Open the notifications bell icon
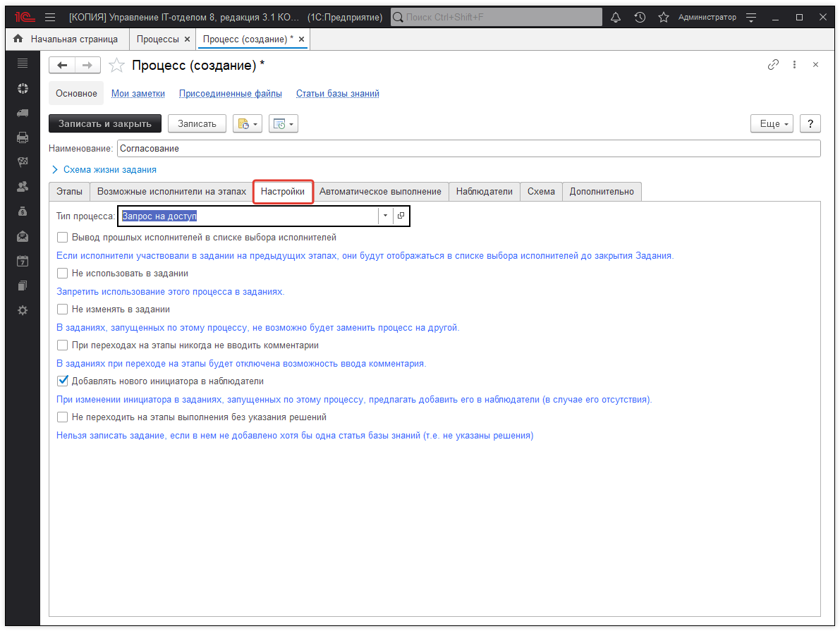840x631 pixels. point(616,17)
